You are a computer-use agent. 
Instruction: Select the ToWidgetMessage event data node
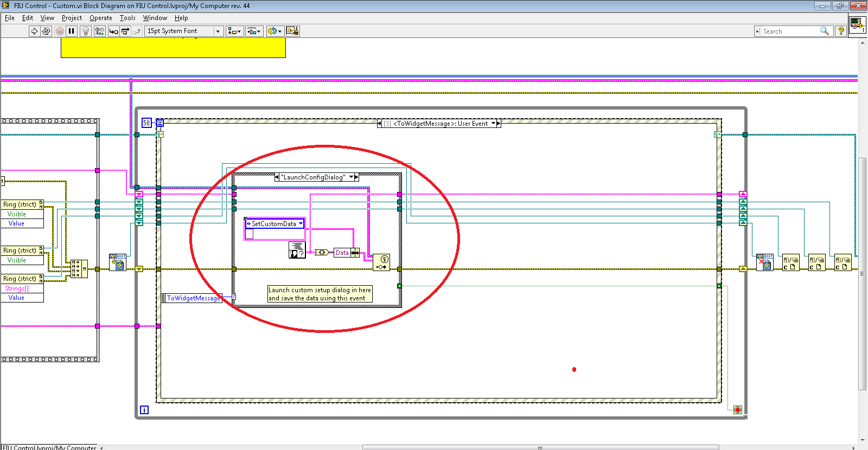pos(193,298)
